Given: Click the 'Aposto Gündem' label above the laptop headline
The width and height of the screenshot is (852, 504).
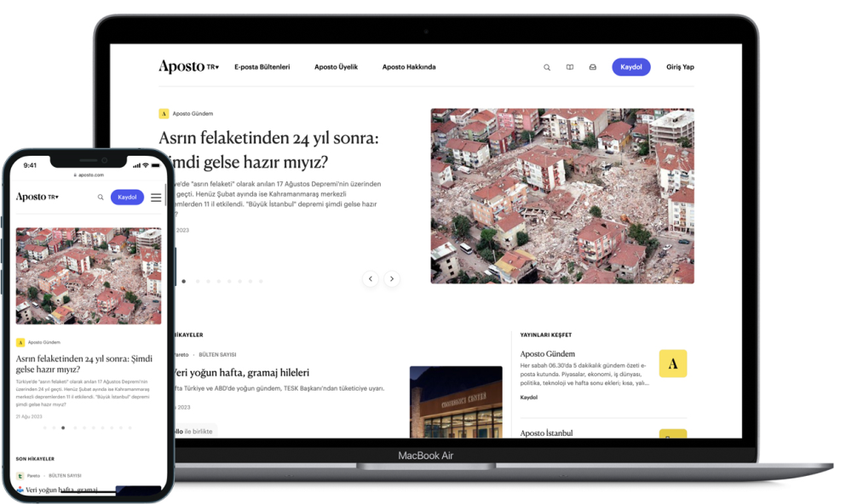Looking at the screenshot, I should [193, 113].
